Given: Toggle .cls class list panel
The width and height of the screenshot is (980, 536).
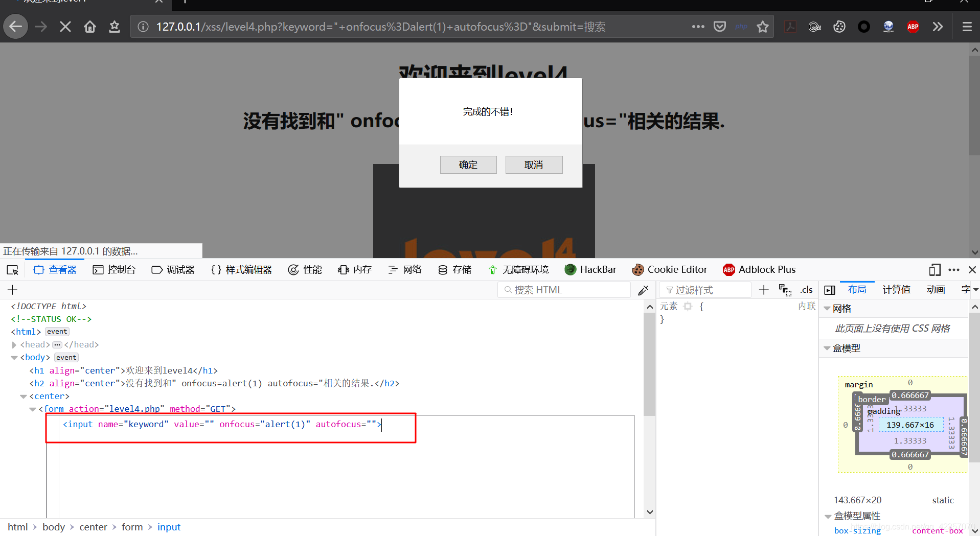Looking at the screenshot, I should pos(807,290).
